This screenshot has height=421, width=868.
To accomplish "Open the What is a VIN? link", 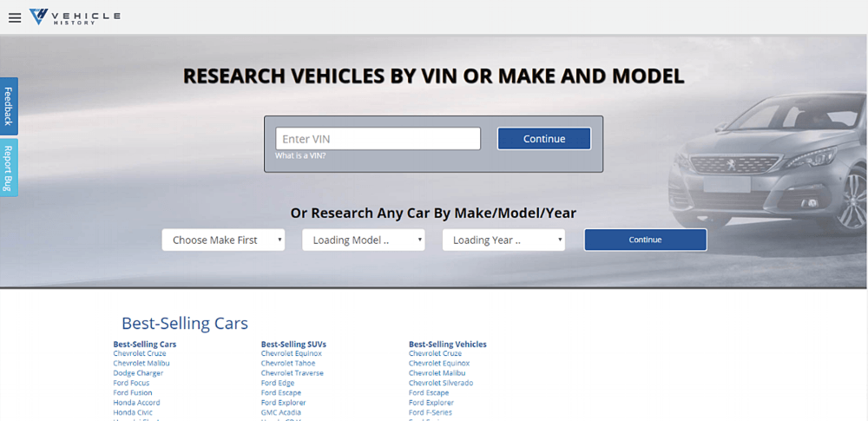I will tap(300, 155).
